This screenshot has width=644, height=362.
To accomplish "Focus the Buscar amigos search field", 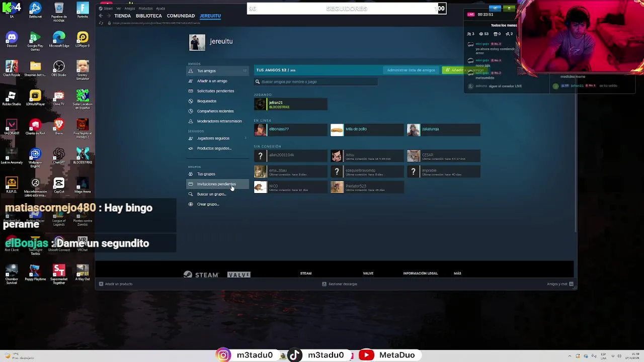I will click(316, 81).
